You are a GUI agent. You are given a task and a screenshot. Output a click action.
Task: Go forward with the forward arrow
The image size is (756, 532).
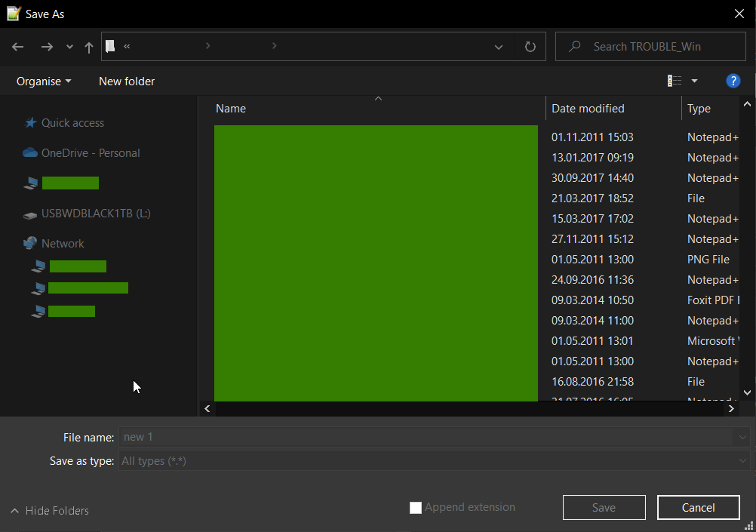47,47
